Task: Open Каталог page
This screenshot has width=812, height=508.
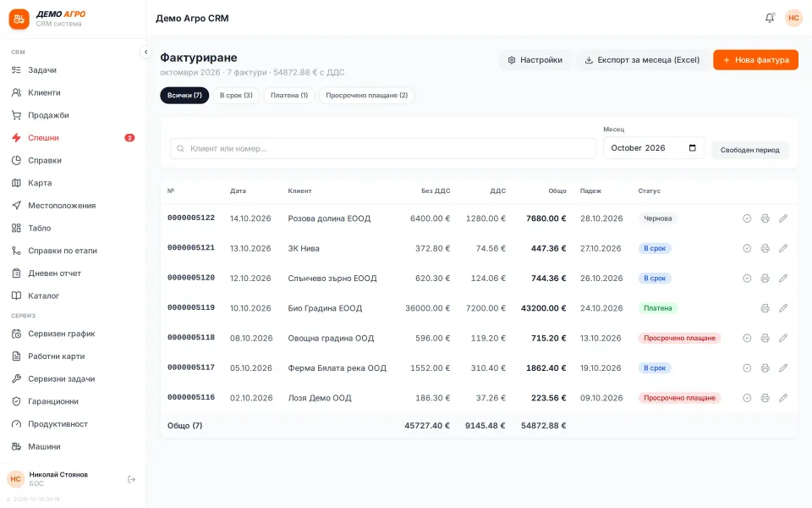Action: 73,295
